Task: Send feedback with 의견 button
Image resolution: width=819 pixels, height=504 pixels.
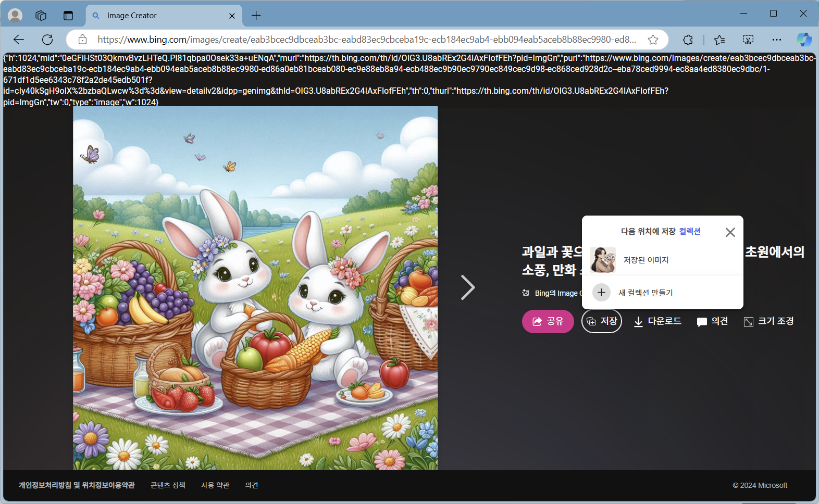Action: (x=712, y=321)
